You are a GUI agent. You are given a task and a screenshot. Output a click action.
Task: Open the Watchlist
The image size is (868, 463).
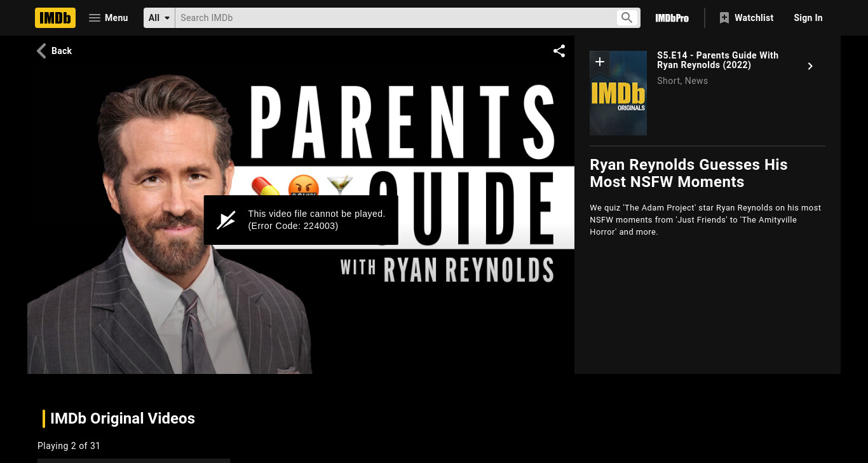[x=747, y=18]
